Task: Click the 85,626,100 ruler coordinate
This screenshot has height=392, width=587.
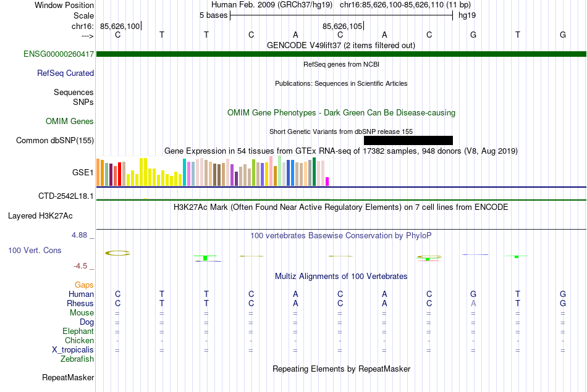Action: click(120, 26)
